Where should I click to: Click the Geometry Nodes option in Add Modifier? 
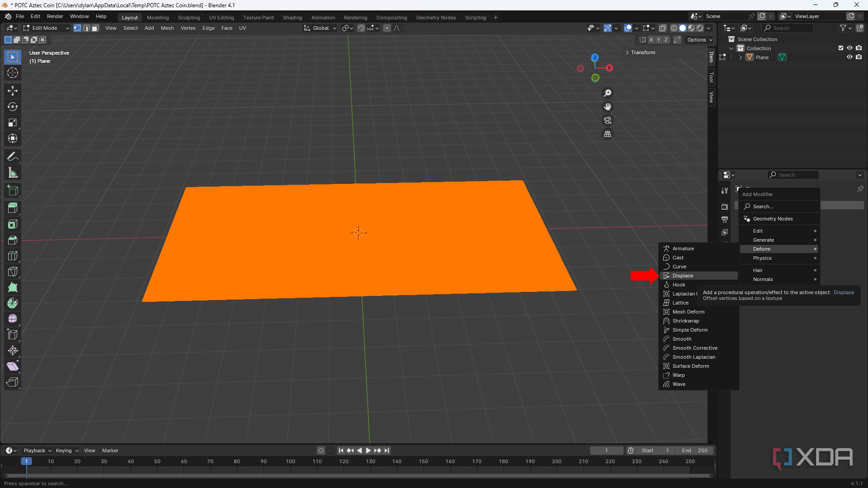773,218
